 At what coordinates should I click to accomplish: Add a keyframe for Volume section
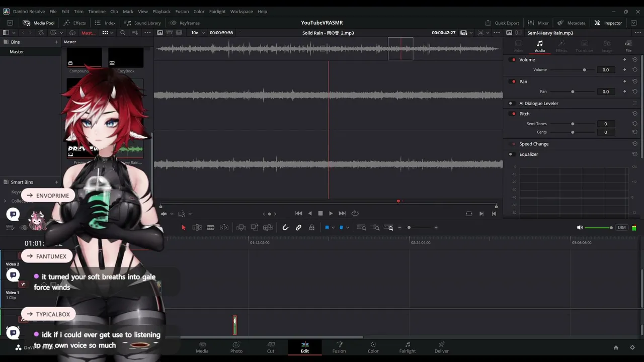click(x=625, y=60)
